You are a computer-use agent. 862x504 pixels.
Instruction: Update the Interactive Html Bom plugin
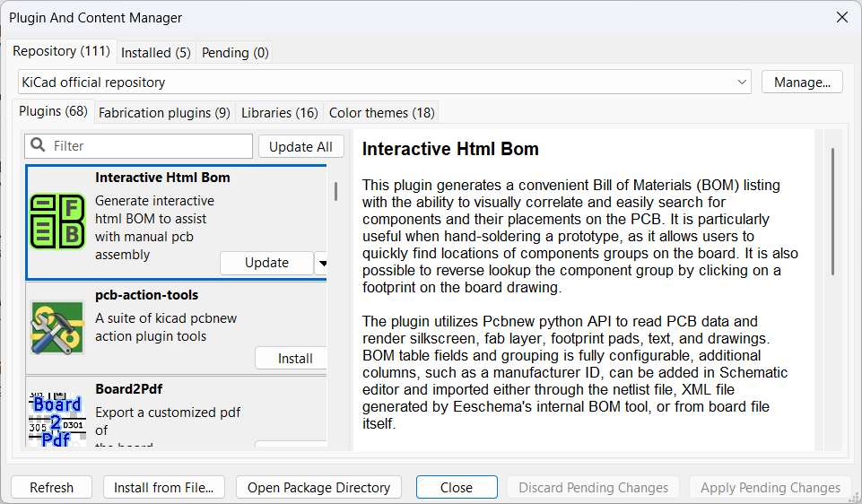(x=266, y=263)
